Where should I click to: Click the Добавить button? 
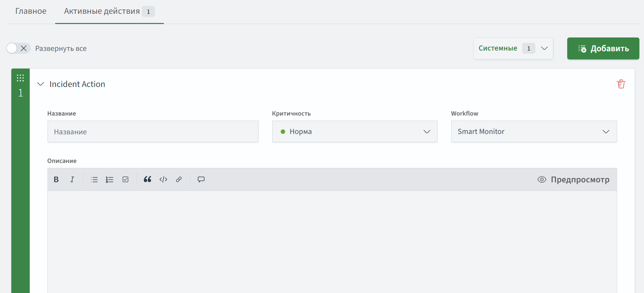(x=603, y=48)
